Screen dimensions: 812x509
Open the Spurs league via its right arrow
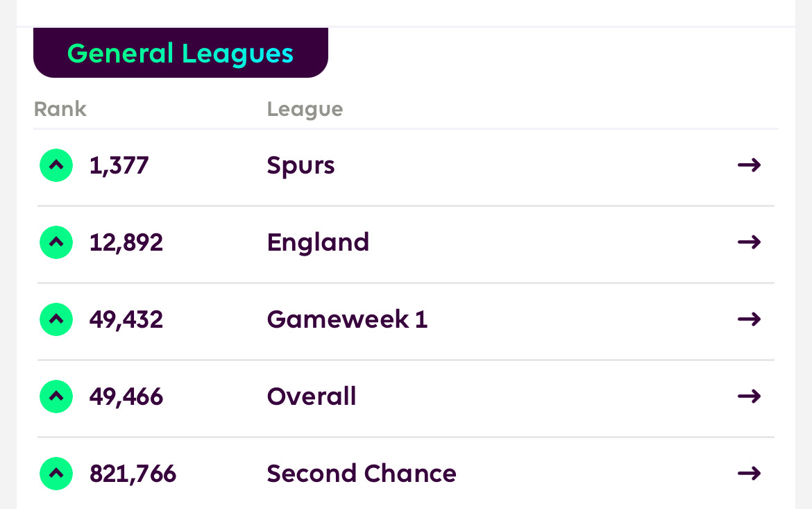(x=750, y=165)
